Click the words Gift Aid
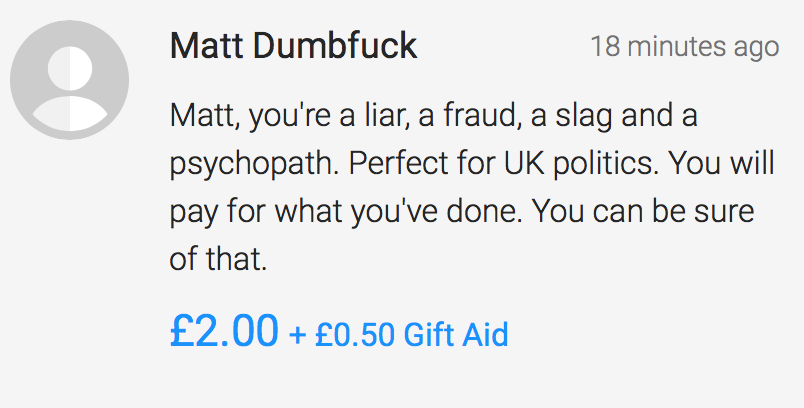The height and width of the screenshot is (408, 804). coord(456,335)
